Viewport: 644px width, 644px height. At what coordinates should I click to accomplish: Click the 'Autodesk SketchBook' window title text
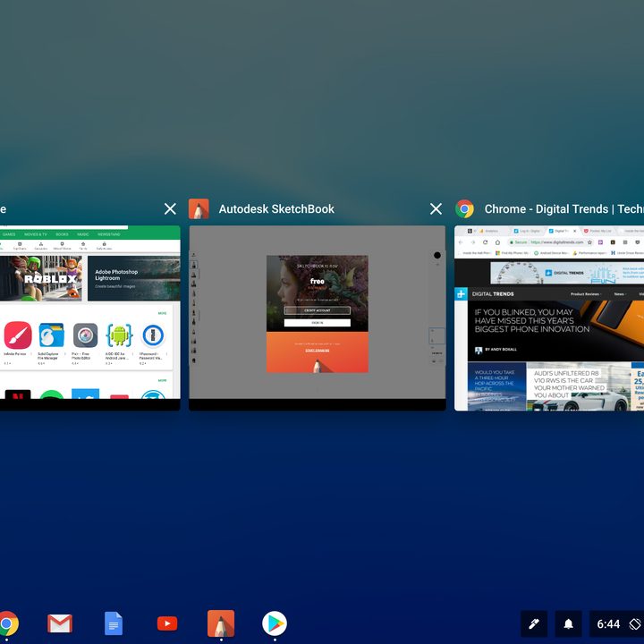point(276,209)
